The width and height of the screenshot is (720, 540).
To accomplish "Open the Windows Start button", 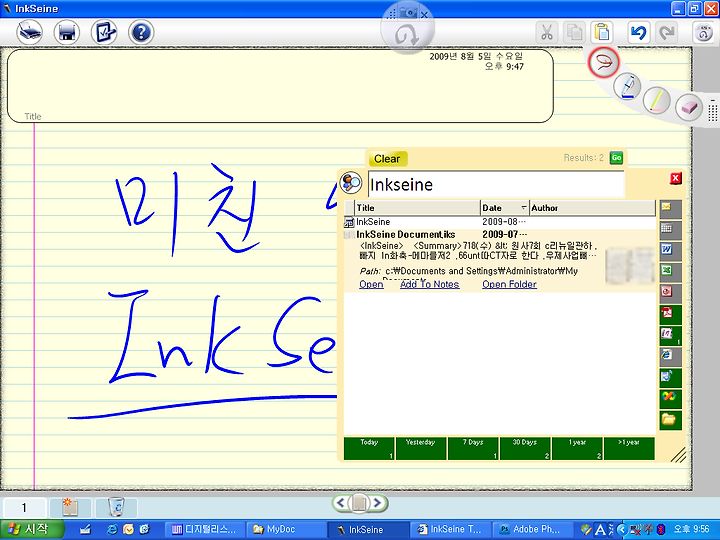I will click(31, 529).
